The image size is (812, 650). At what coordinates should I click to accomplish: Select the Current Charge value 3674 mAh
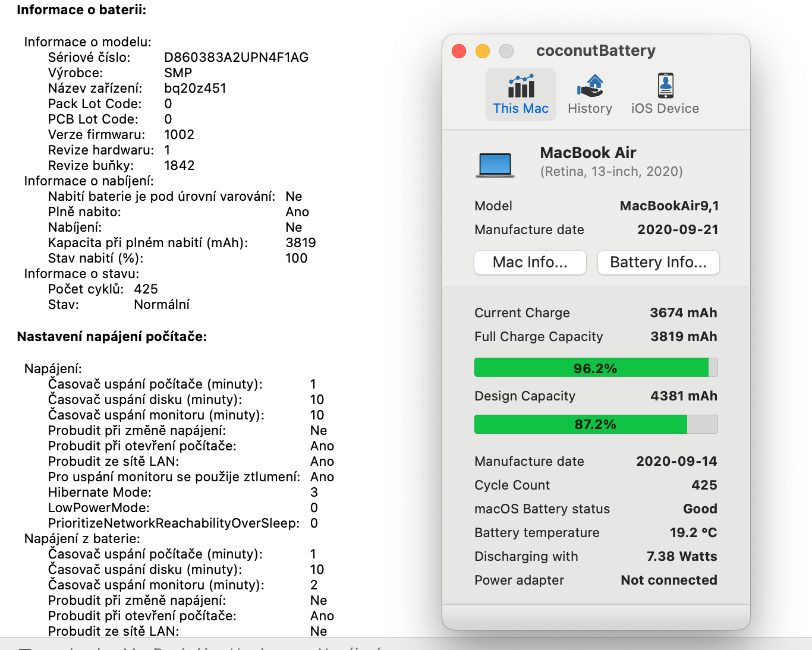684,313
